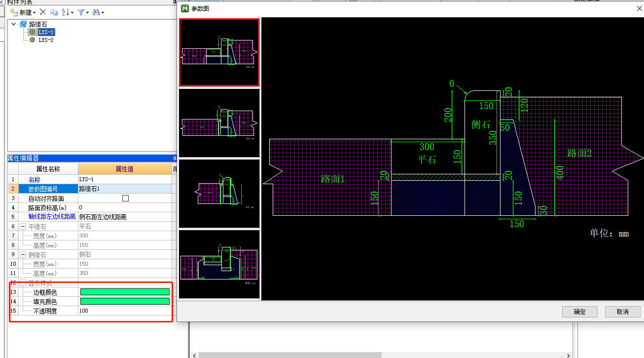Click the 参数图编号 value 路缘石1
Screen dimensions: 644x358
pyautogui.click(x=125, y=189)
